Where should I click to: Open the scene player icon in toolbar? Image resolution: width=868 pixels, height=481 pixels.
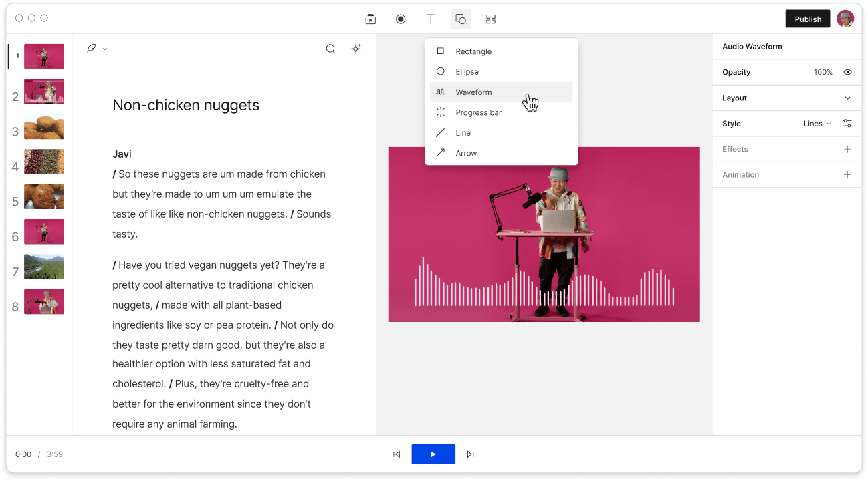[370, 19]
